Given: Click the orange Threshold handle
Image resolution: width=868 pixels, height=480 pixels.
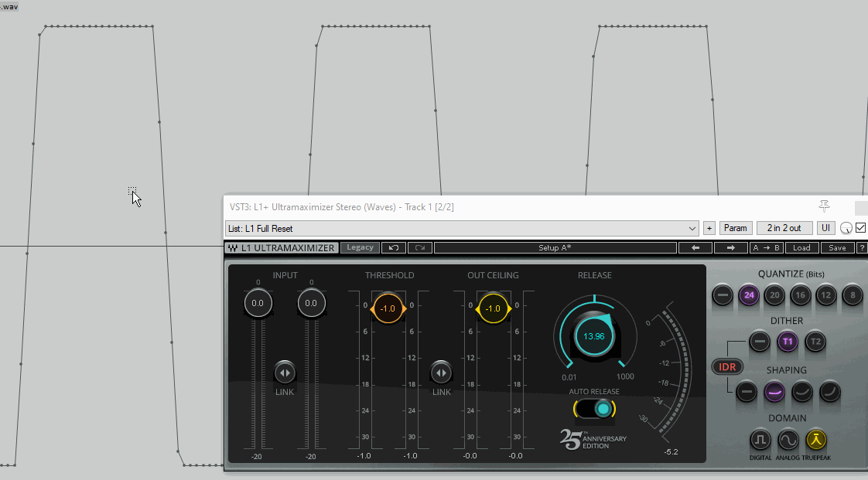Looking at the screenshot, I should pyautogui.click(x=388, y=308).
